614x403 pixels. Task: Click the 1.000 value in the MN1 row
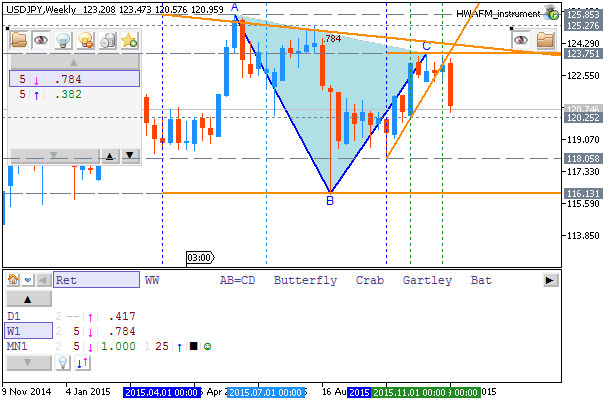click(x=118, y=346)
